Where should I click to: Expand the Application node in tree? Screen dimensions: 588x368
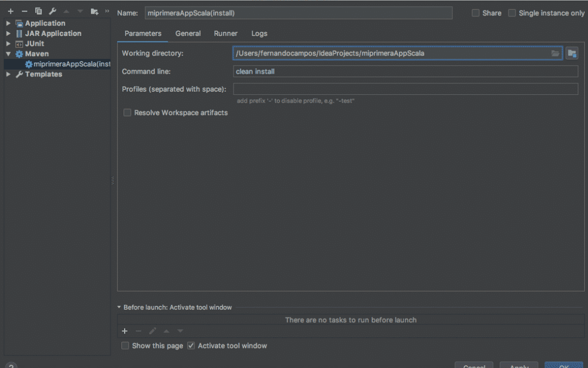click(8, 23)
